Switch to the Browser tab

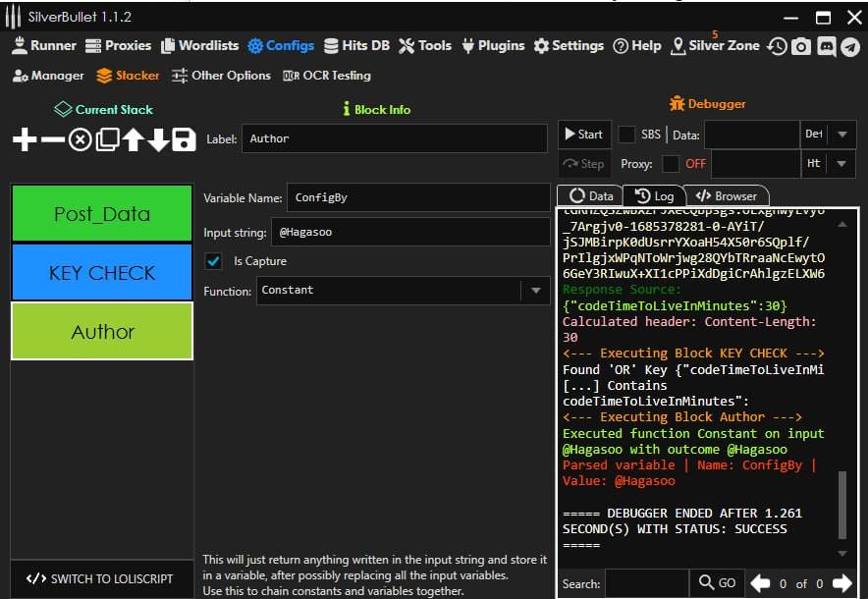click(x=727, y=196)
